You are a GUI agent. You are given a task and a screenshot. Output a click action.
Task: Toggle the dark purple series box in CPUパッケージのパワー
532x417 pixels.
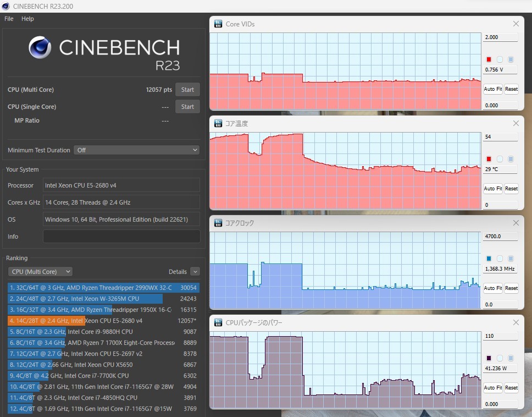coord(489,358)
